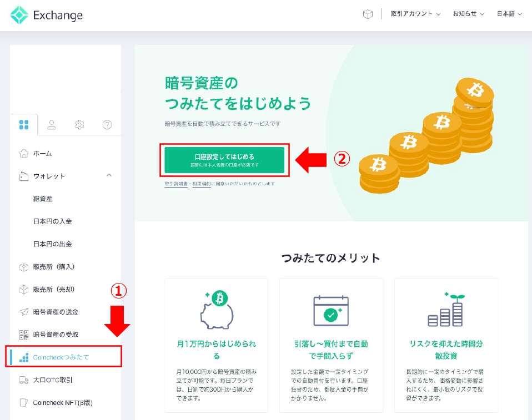Expand the 取引アカウント dropdown
The image size is (532, 420).
(415, 14)
